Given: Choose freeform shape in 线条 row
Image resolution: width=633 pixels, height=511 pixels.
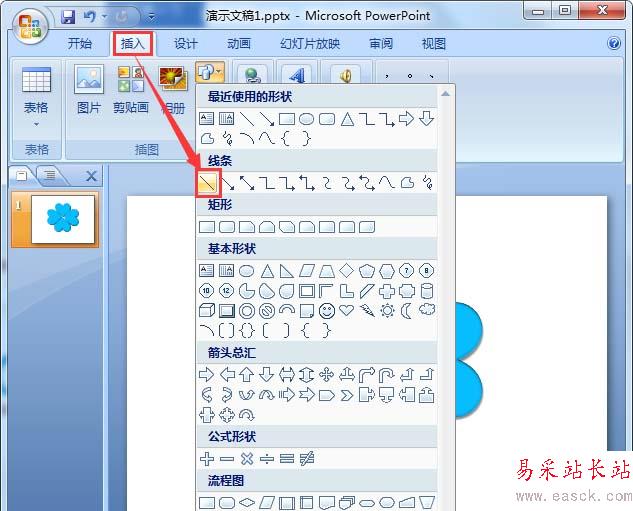Looking at the screenshot, I should [x=407, y=183].
